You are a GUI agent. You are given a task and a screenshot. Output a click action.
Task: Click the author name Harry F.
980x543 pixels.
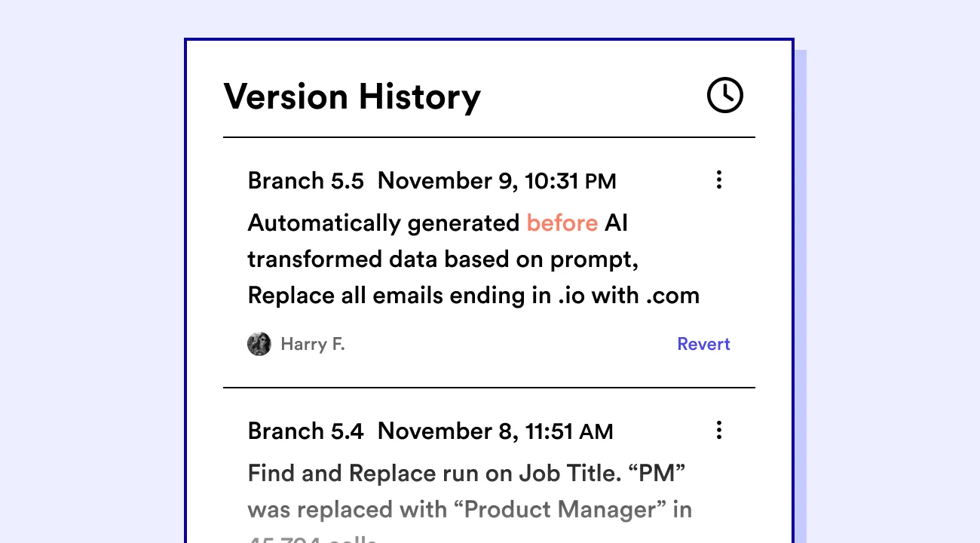click(312, 344)
